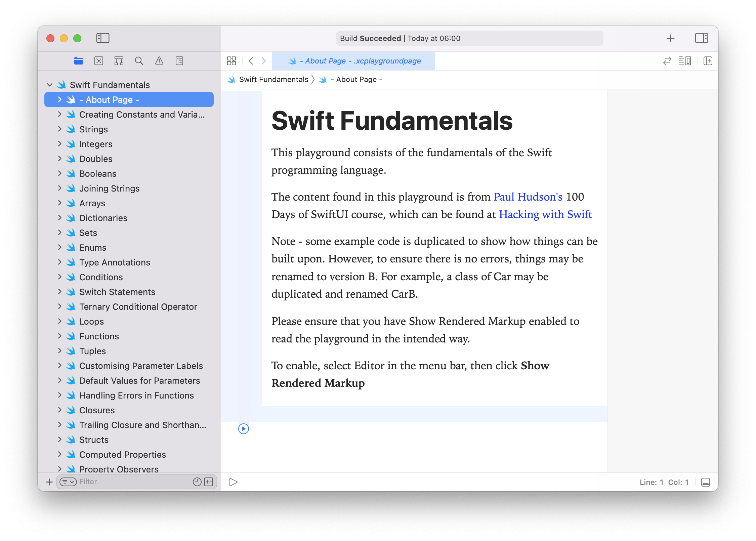Viewport: 756px width, 541px height.
Task: Open the Find navigator magnifier icon
Action: (139, 61)
